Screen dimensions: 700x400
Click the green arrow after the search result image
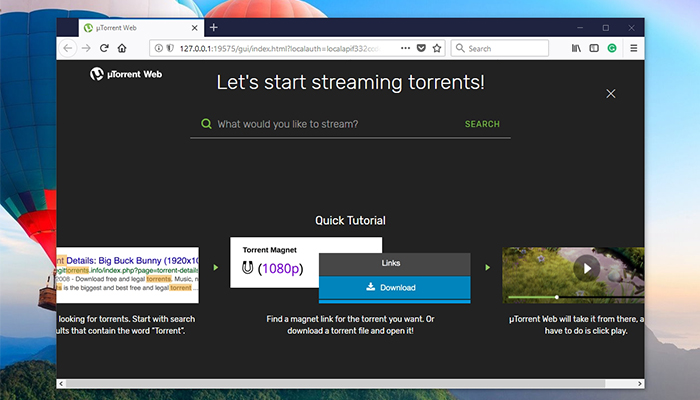click(x=216, y=267)
